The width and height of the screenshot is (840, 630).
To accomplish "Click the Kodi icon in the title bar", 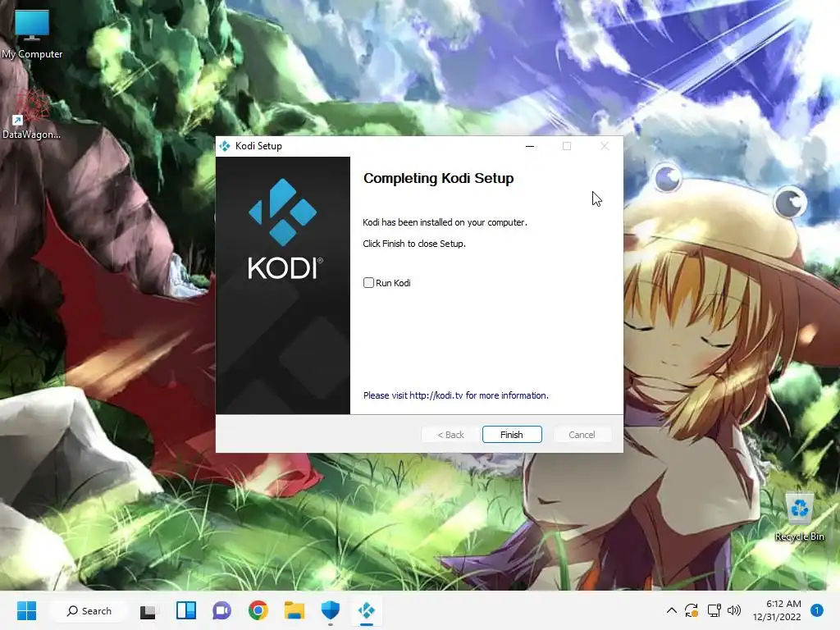I will tap(225, 146).
